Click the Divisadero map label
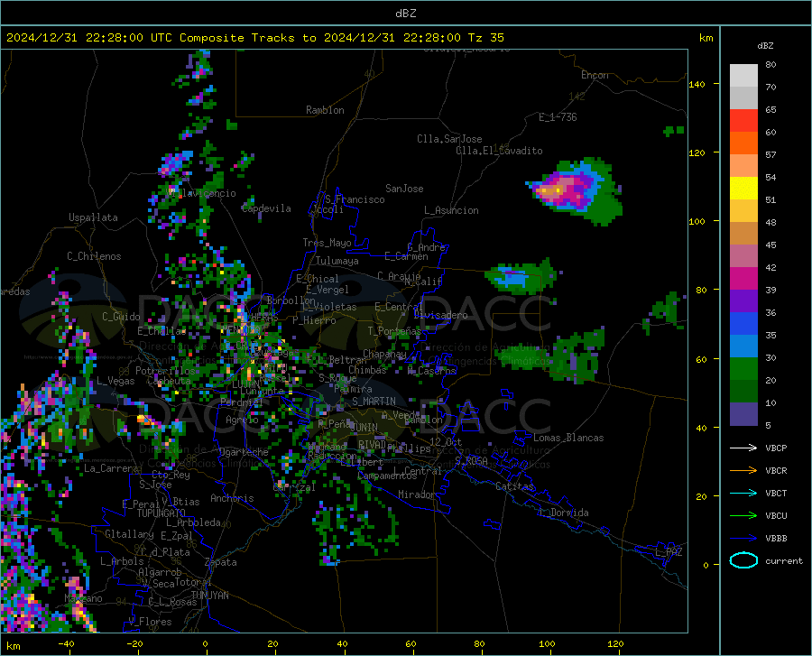This screenshot has height=656, width=812. (440, 315)
